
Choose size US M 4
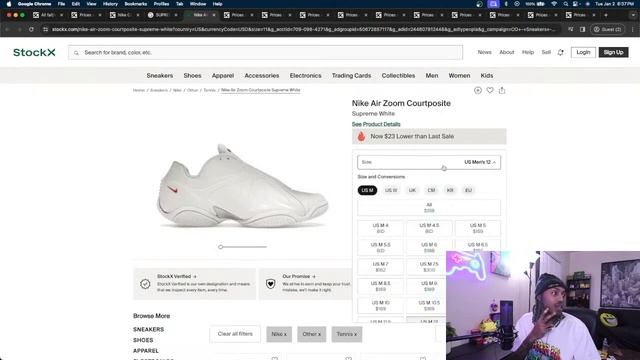click(x=380, y=228)
